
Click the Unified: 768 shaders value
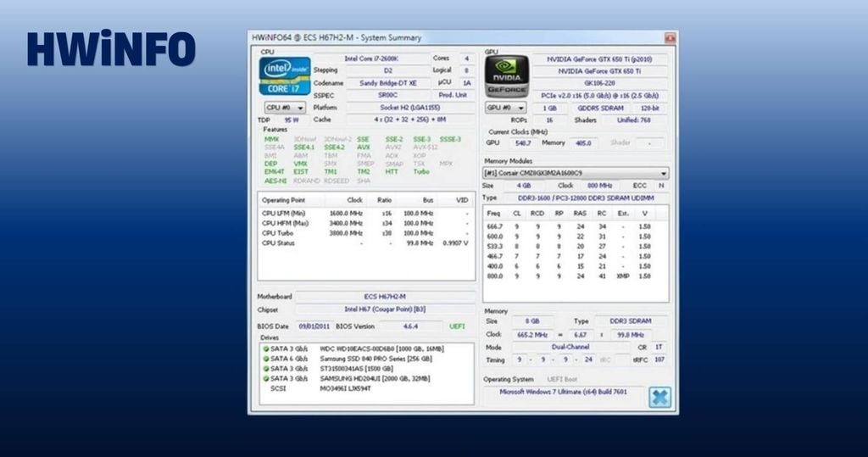click(x=634, y=120)
